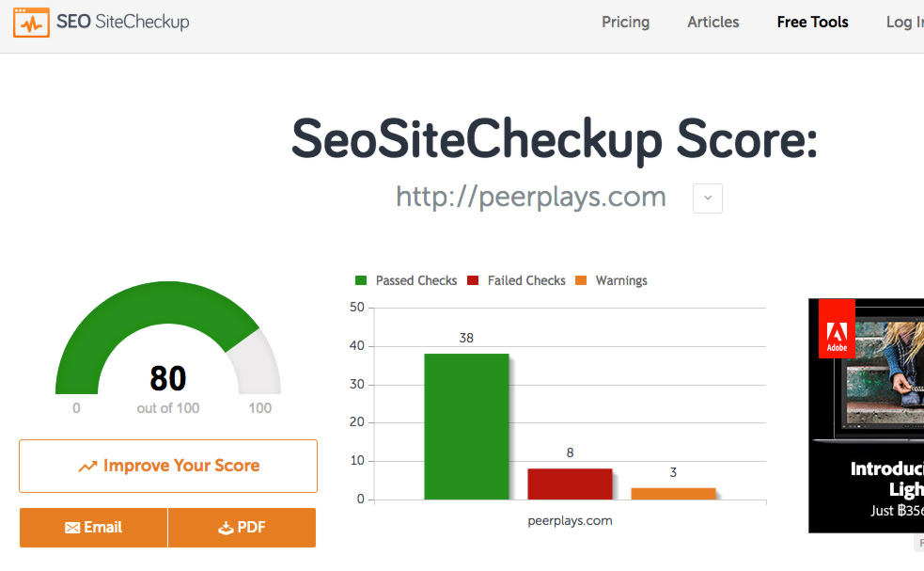Click the green Passed Checks bar labeled 38
Viewport: 924px width, 571px height.
[x=466, y=426]
